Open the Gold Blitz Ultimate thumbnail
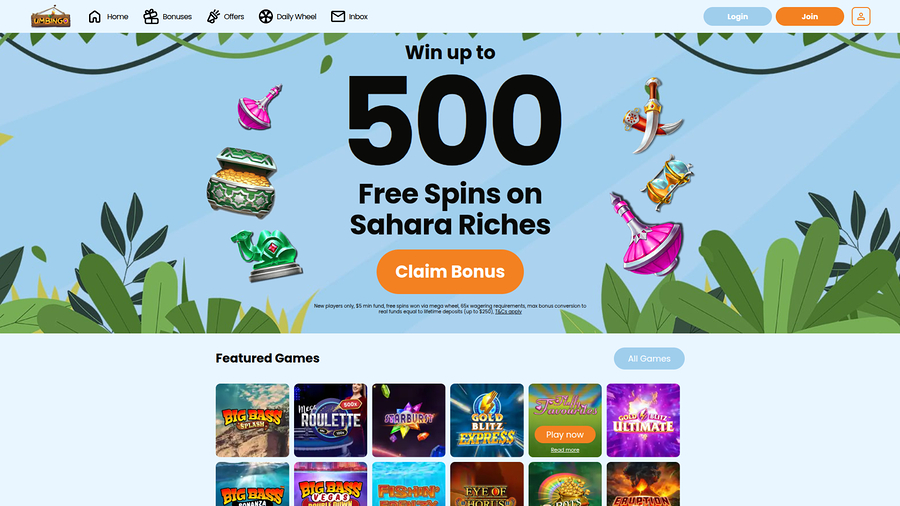900x506 pixels. 643,421
